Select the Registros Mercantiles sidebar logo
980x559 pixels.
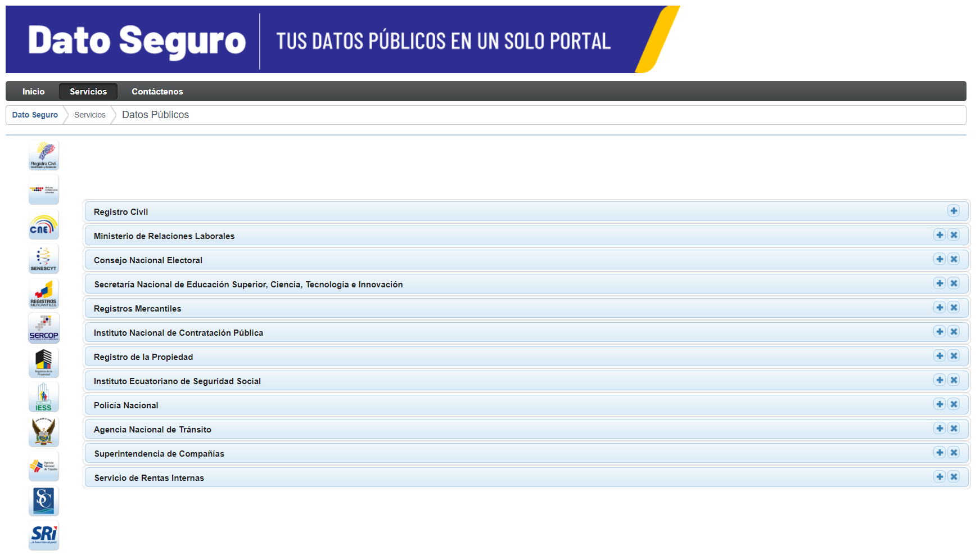[x=44, y=294]
